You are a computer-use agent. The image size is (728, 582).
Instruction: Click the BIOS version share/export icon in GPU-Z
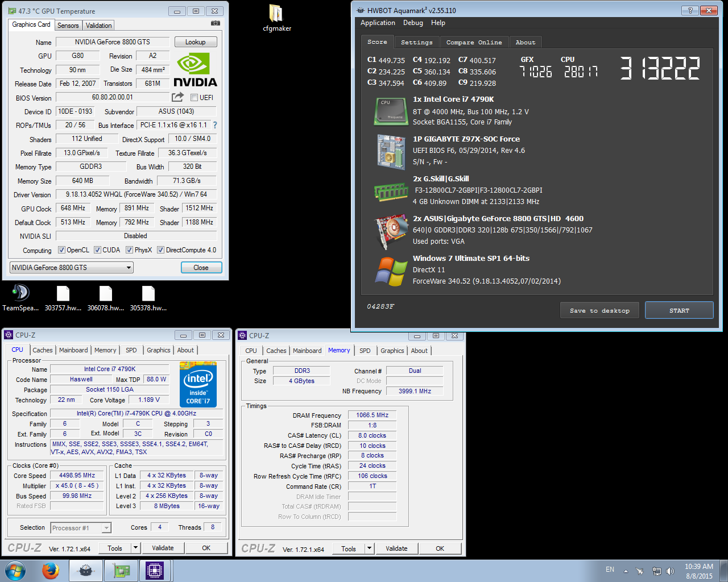pyautogui.click(x=178, y=97)
